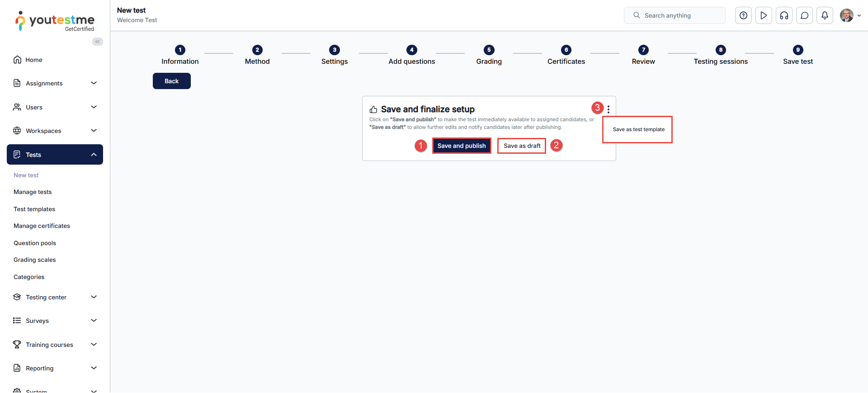Go to step 7 Review
Image resolution: width=868 pixels, height=393 pixels.
643,55
